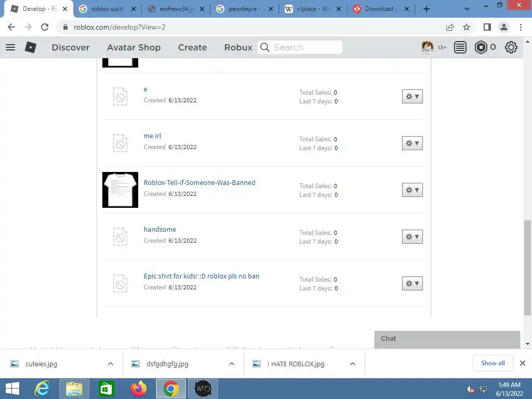
Task: Launch Internet Explorer from taskbar
Action: 42,389
